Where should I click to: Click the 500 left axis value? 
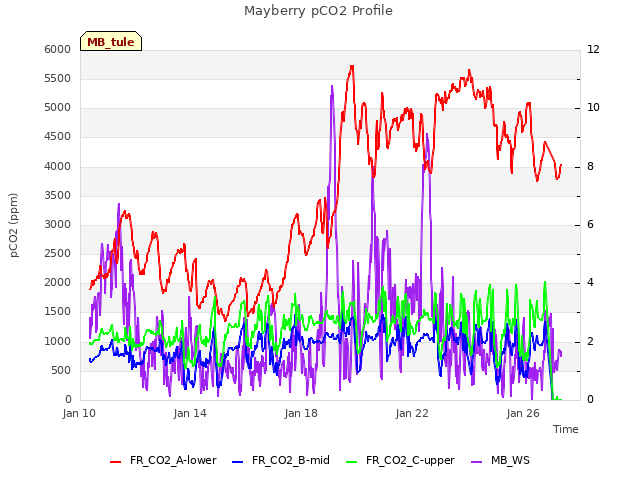pyautogui.click(x=61, y=370)
